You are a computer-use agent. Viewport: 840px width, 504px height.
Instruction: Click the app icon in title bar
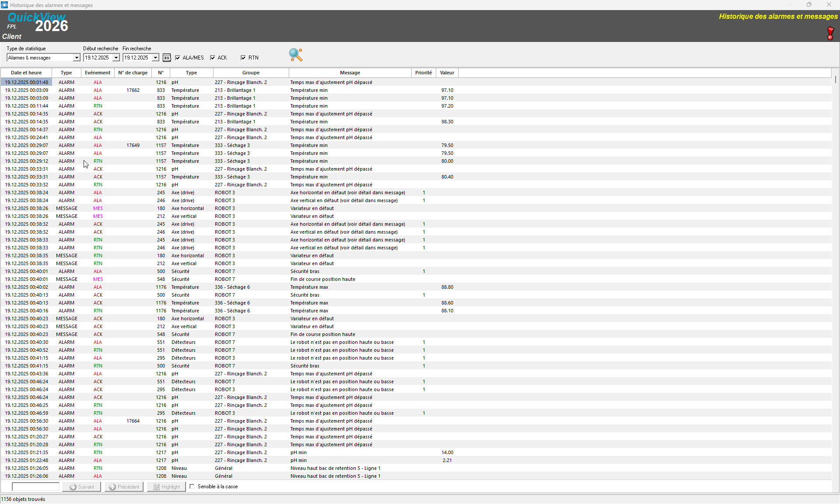tap(4, 5)
